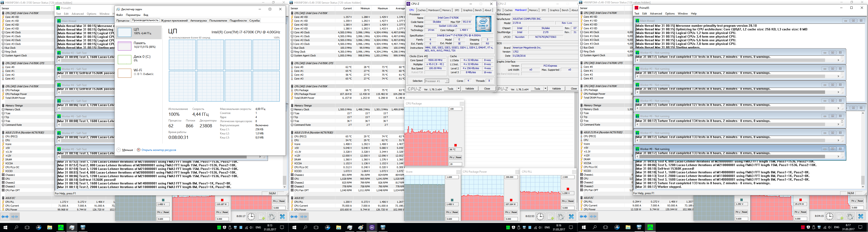Open the Открыть монитор ресурсов link

(x=158, y=150)
